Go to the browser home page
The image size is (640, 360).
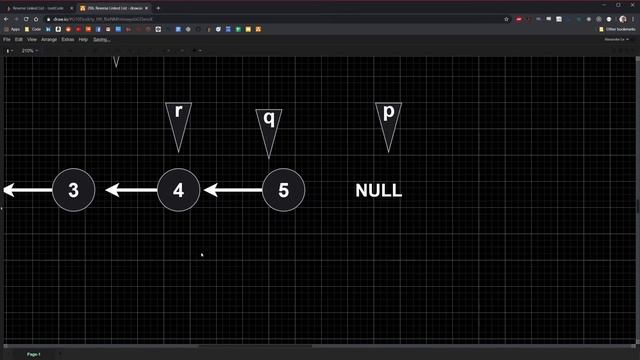coord(36,19)
